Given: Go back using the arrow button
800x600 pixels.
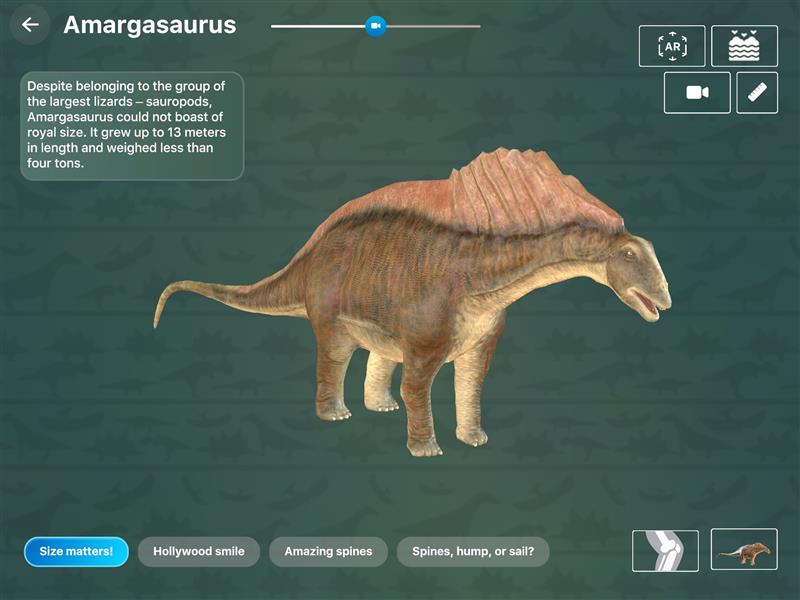Looking at the screenshot, I should coord(30,24).
